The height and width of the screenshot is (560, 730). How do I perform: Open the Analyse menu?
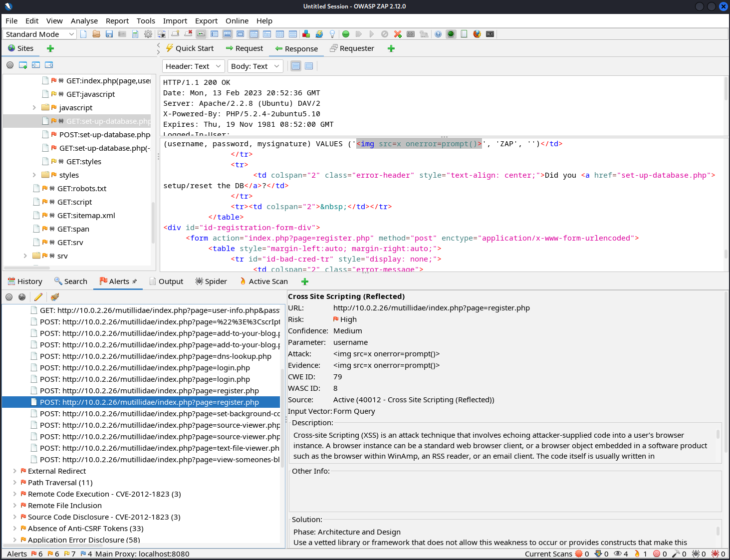click(84, 20)
